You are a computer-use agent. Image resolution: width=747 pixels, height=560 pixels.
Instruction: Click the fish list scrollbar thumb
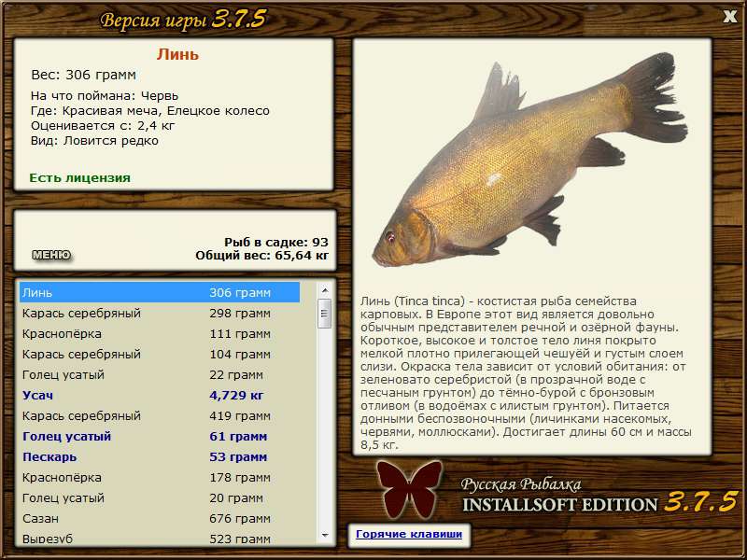(x=325, y=314)
